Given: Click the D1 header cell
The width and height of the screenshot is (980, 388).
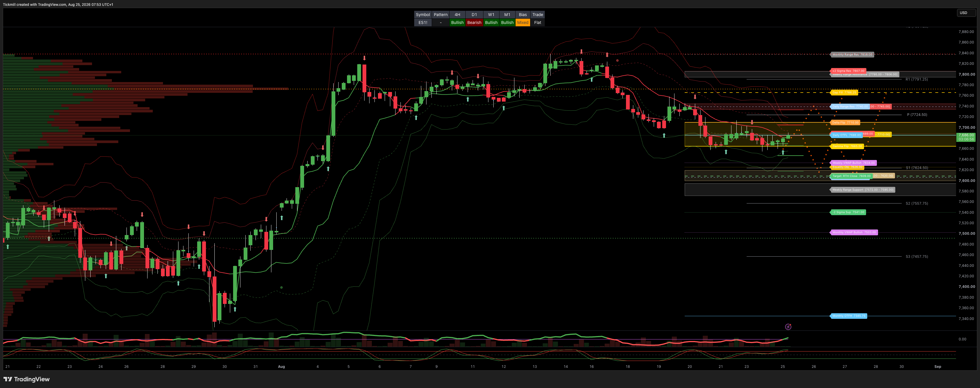Looking at the screenshot, I should [x=474, y=15].
